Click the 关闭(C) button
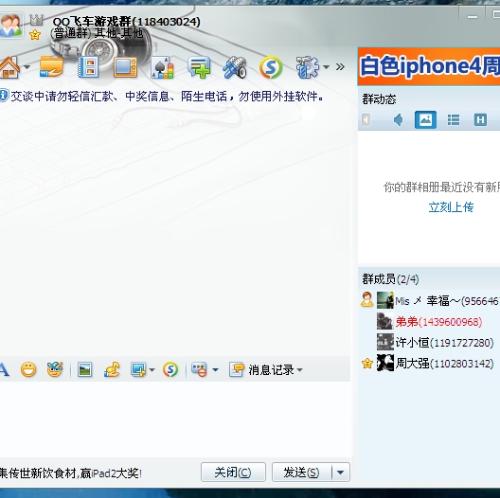Image resolution: width=500 pixels, height=498 pixels. coord(233,472)
